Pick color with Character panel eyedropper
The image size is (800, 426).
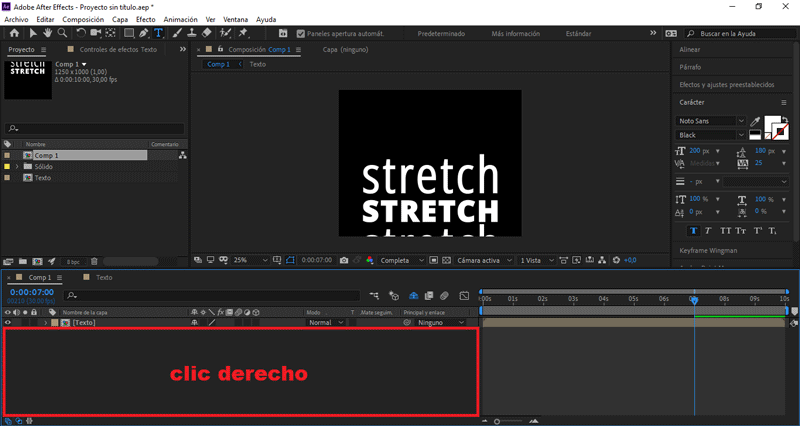tap(755, 121)
